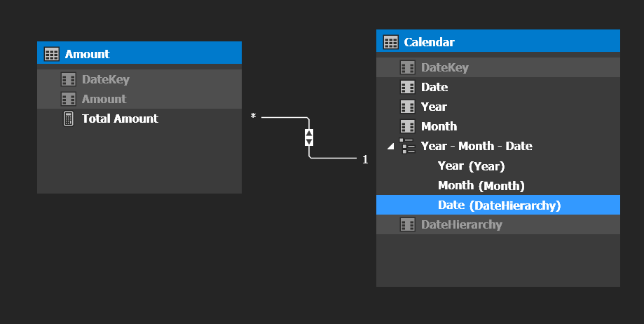644x324 pixels.
Task: Select the Date column text in Calendar
Action: tap(434, 87)
